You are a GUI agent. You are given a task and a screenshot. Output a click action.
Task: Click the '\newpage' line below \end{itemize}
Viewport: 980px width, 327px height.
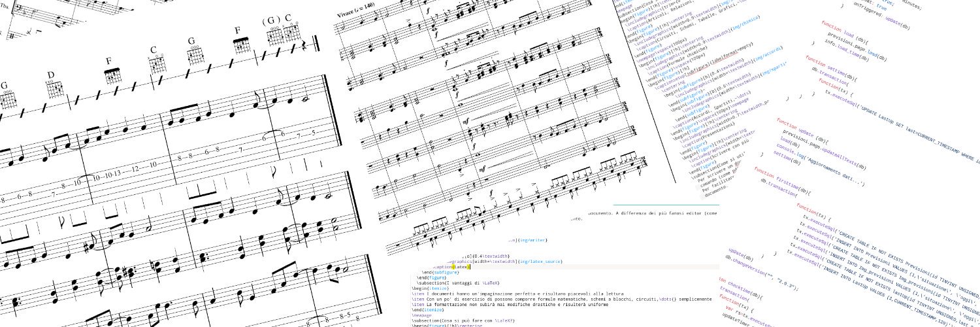[x=423, y=317]
